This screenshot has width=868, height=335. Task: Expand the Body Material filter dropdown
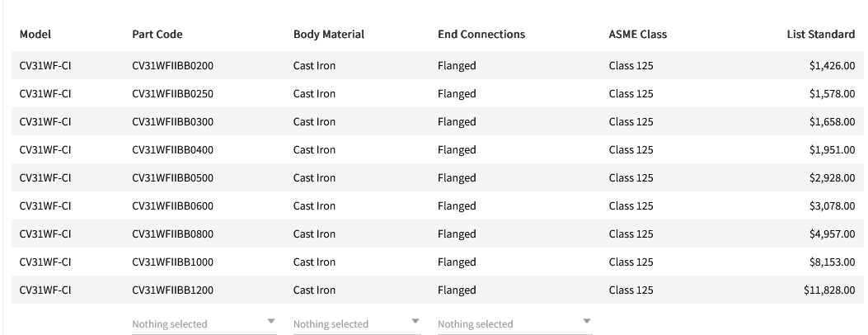(x=356, y=323)
